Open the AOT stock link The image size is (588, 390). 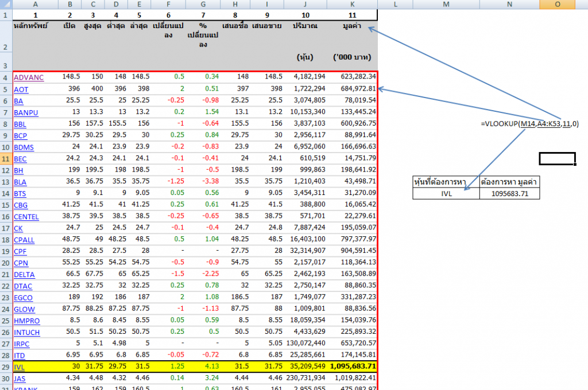(x=21, y=89)
